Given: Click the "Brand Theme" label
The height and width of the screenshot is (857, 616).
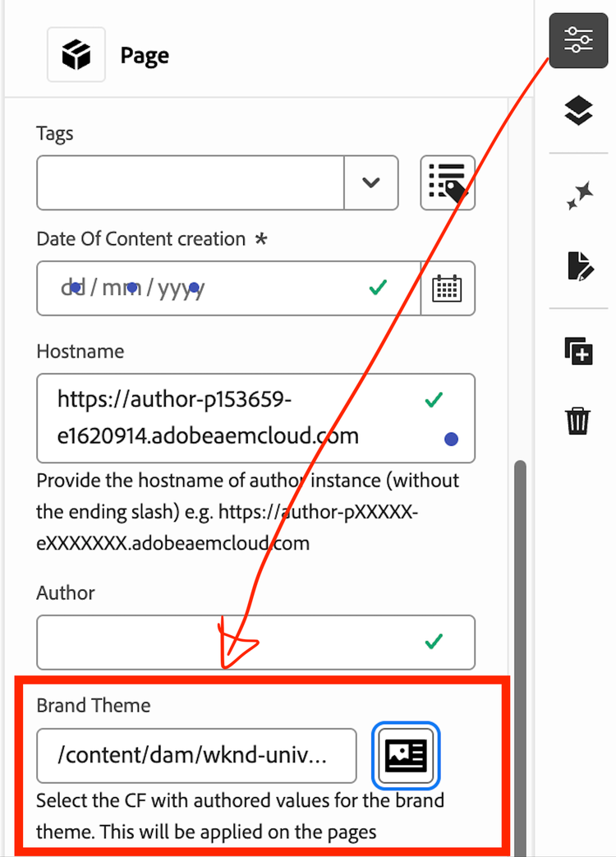Looking at the screenshot, I should click(94, 705).
